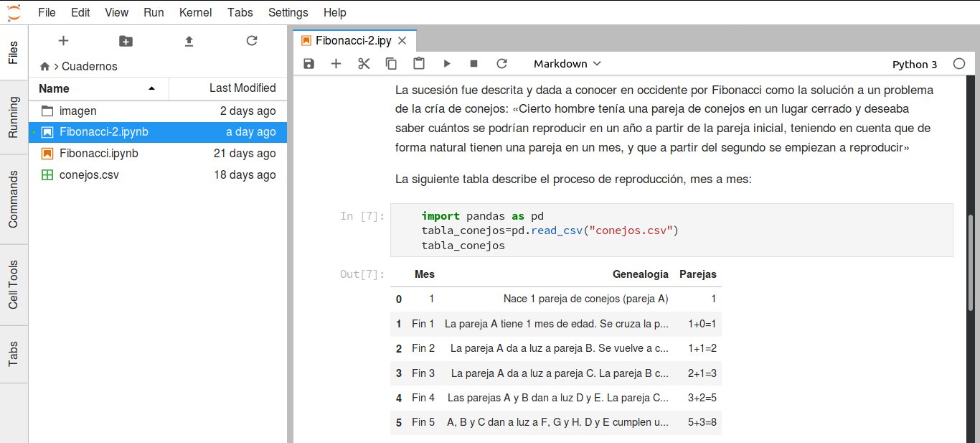Navigate to home via breadcrumb icon
The image size is (980, 443).
tap(44, 66)
